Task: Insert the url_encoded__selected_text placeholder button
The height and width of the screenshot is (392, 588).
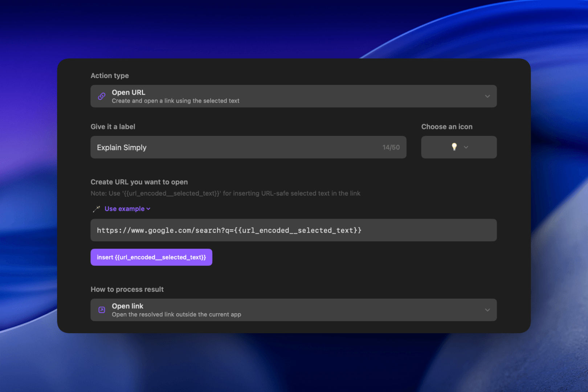Action: [x=151, y=257]
